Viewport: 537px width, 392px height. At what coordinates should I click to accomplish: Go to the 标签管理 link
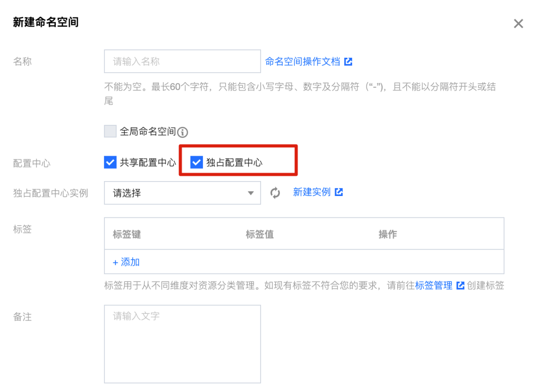tap(434, 286)
